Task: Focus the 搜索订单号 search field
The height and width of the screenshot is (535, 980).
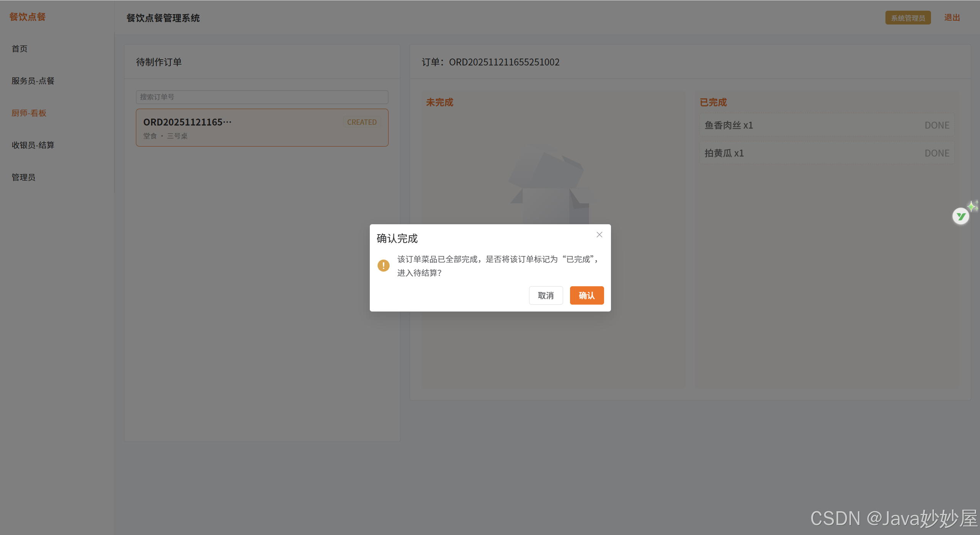Action: (x=262, y=97)
